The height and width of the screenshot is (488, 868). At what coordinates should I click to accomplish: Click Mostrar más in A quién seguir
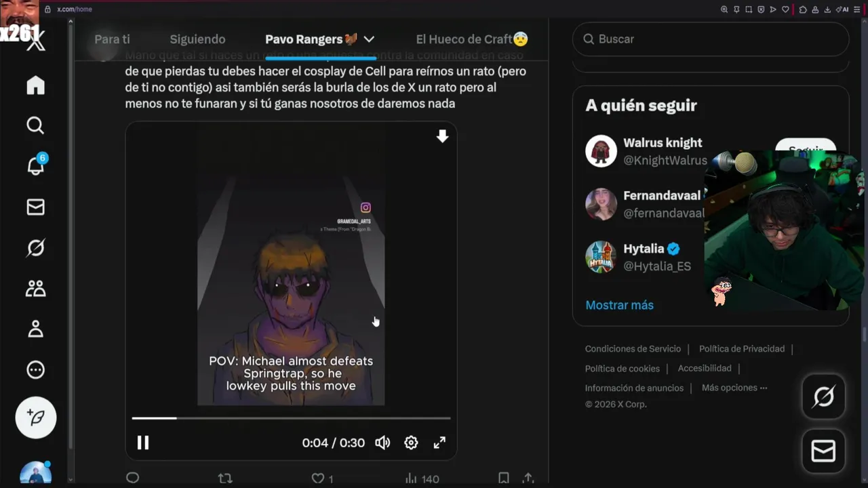click(619, 305)
